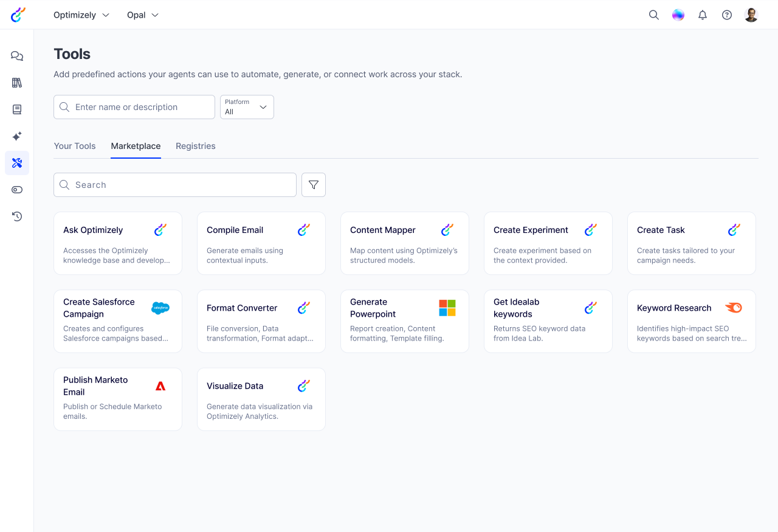Image resolution: width=778 pixels, height=532 pixels.
Task: Click Optimizely logo on Create Experiment card
Action: click(591, 230)
